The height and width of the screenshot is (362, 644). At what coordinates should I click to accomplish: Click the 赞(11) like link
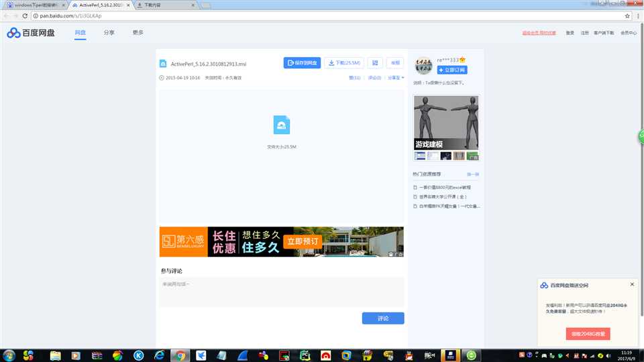point(354,78)
